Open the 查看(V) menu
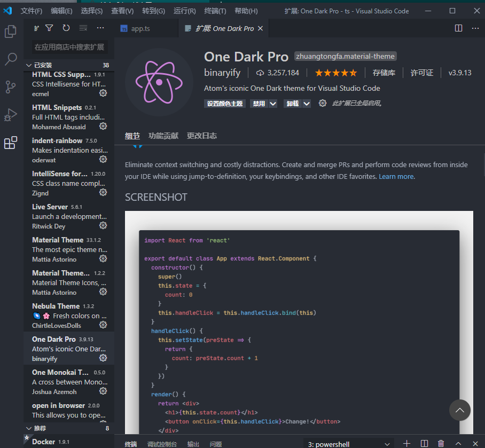Image resolution: width=485 pixels, height=448 pixels. (x=122, y=11)
